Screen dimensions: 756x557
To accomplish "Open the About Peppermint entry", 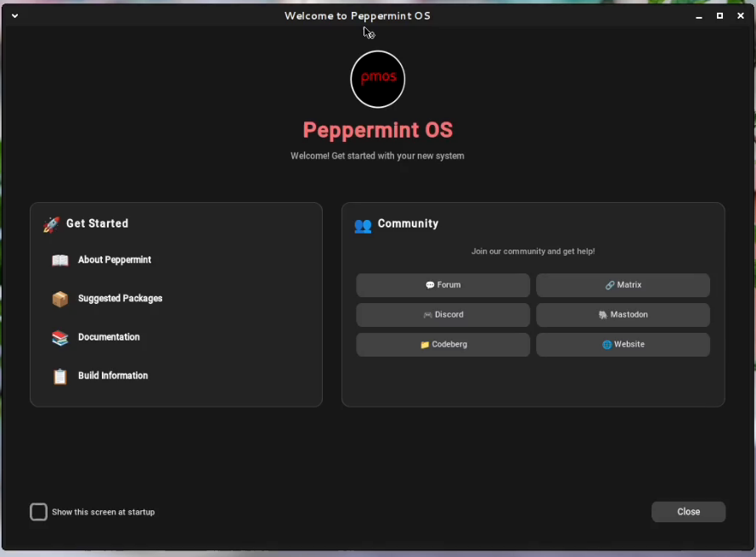I will coord(115,260).
